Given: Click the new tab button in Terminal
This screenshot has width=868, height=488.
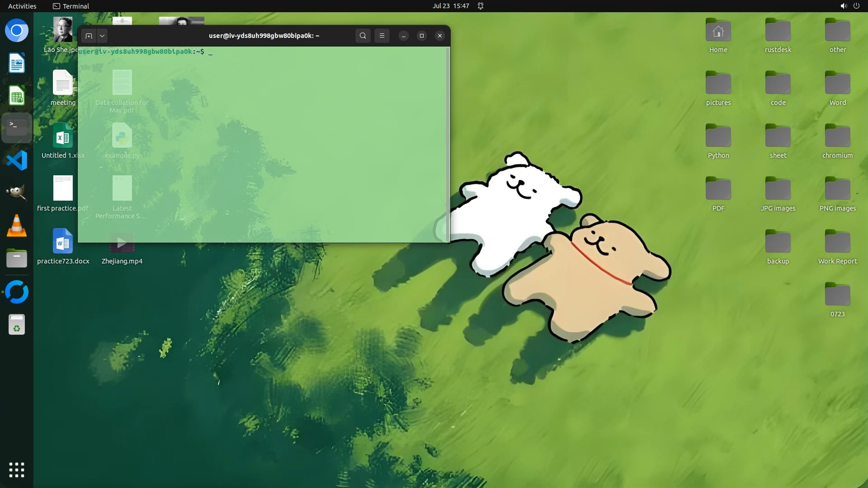Looking at the screenshot, I should (x=89, y=36).
